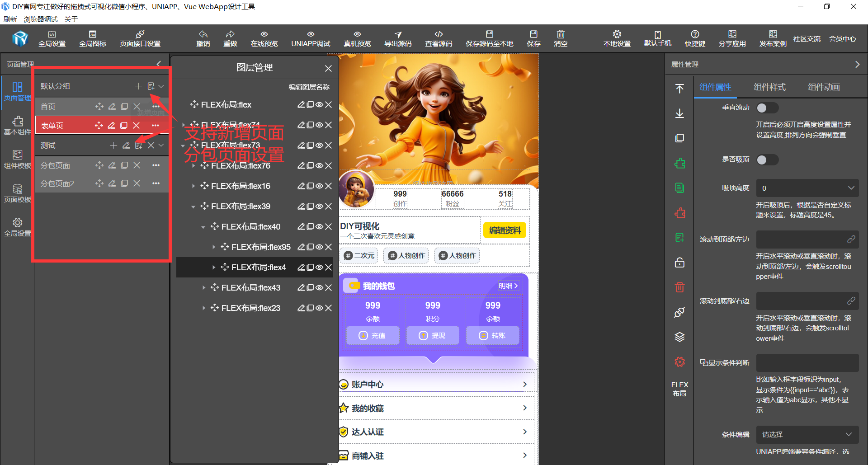This screenshot has height=465, width=868.
Task: Expand the FLEX布局:flex23 tree node
Action: pyautogui.click(x=203, y=308)
